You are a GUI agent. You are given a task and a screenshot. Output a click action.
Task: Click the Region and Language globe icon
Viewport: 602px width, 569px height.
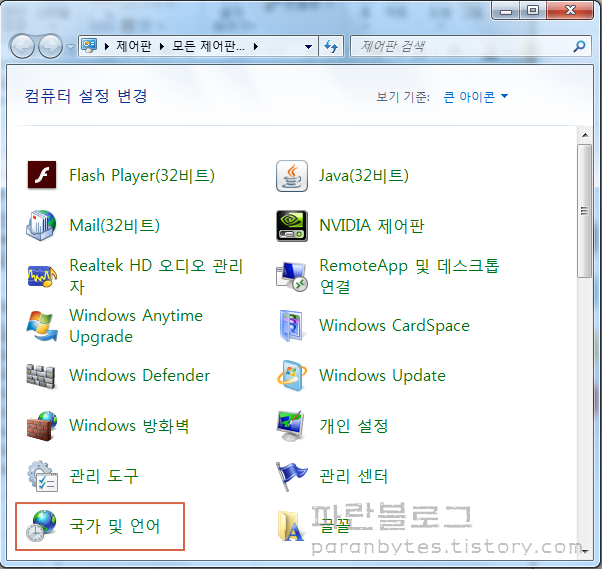coord(41,526)
